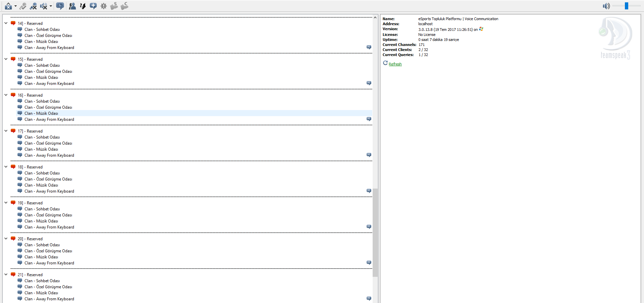
Task: Select Clan - Sohbet Odası under 18] - Reserved
Action: click(x=42, y=173)
